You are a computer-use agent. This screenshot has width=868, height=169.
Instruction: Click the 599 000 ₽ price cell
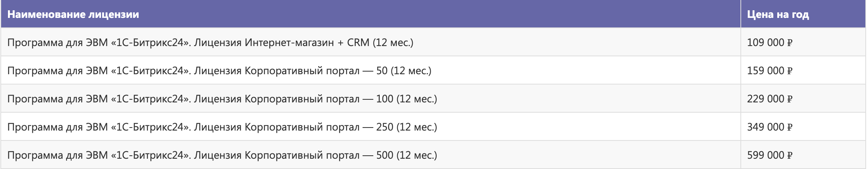click(x=803, y=155)
